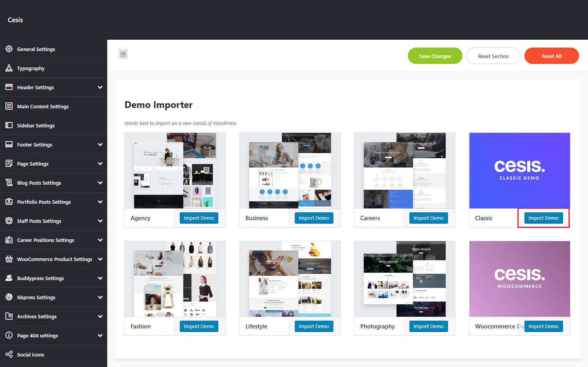Click the Portfolio Posts briefcase icon
588x367 pixels.
[9, 202]
